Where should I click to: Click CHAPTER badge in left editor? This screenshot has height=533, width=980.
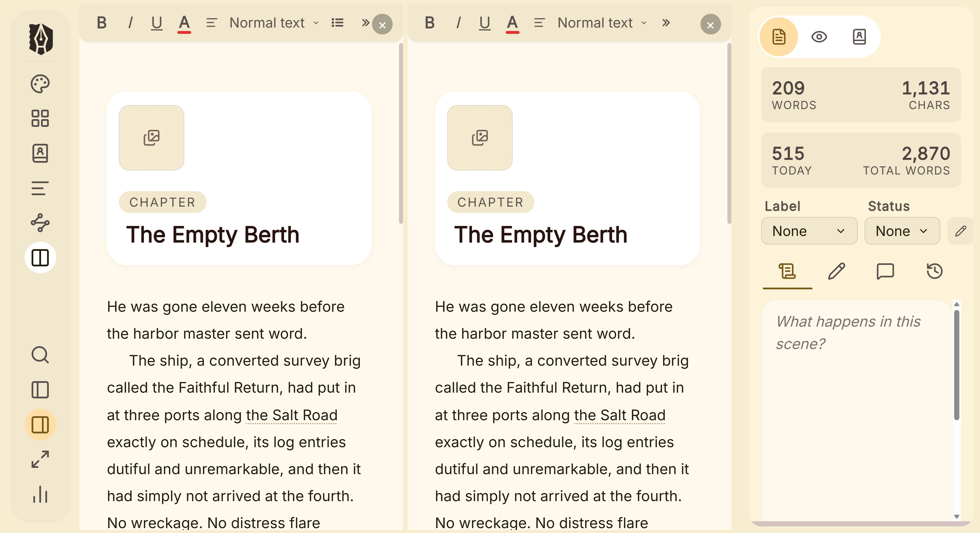point(162,202)
